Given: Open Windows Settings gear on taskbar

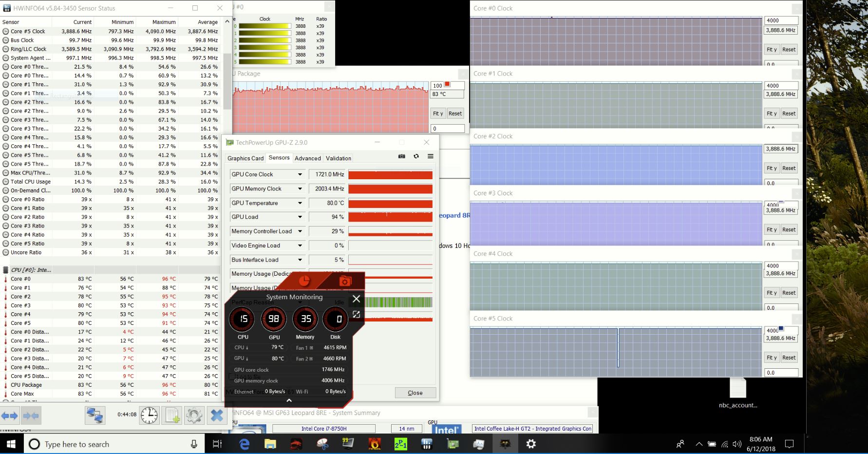Looking at the screenshot, I should pyautogui.click(x=531, y=444).
